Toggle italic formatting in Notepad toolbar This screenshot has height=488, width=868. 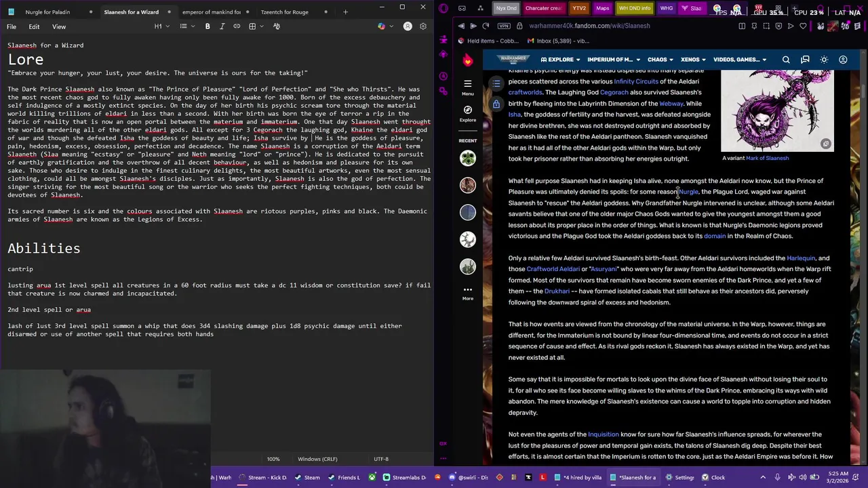click(222, 26)
